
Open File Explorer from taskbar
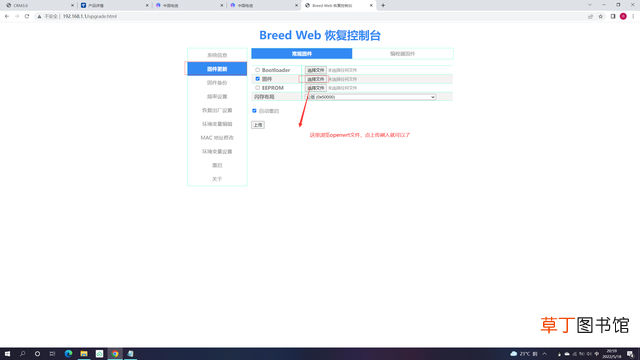84,354
